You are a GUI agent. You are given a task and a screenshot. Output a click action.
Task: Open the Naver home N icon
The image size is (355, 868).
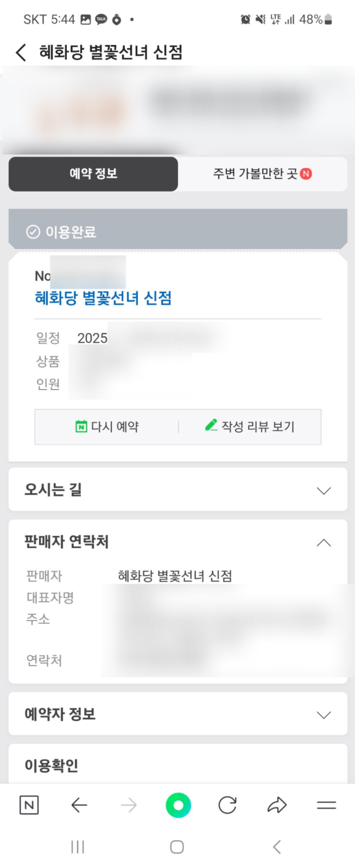29,805
